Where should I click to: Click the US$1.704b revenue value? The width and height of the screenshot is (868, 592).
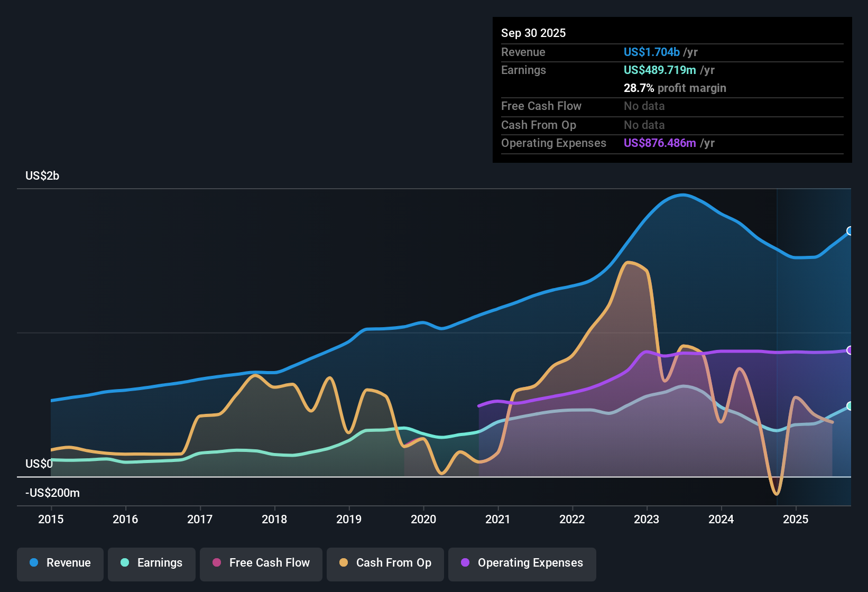(651, 52)
